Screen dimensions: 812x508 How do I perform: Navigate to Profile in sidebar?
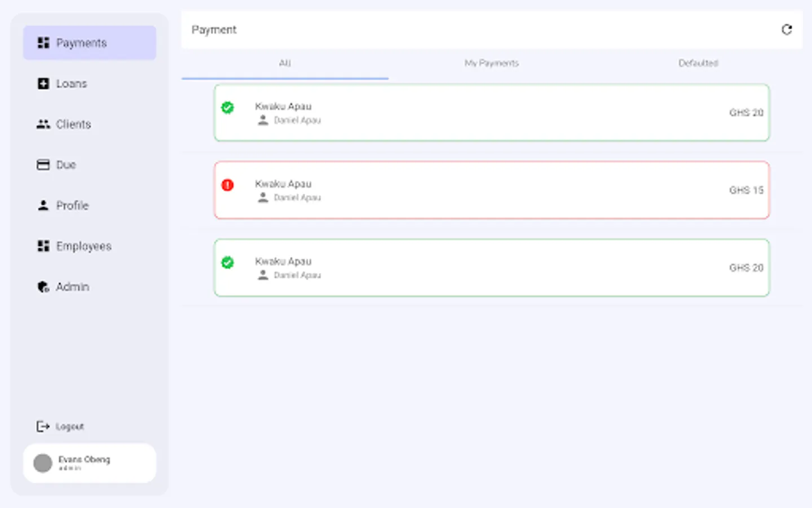(72, 205)
